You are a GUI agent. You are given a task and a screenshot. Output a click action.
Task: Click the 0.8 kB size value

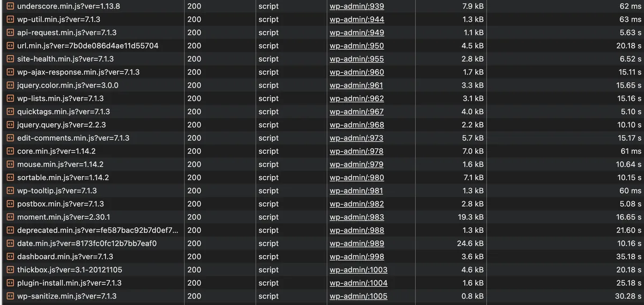[473, 296]
